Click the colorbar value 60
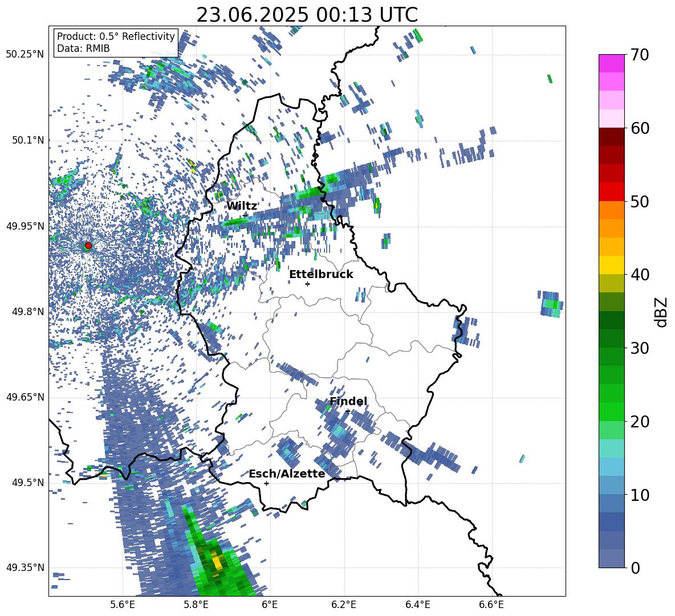Viewport: 675px width, 616px height. click(640, 128)
